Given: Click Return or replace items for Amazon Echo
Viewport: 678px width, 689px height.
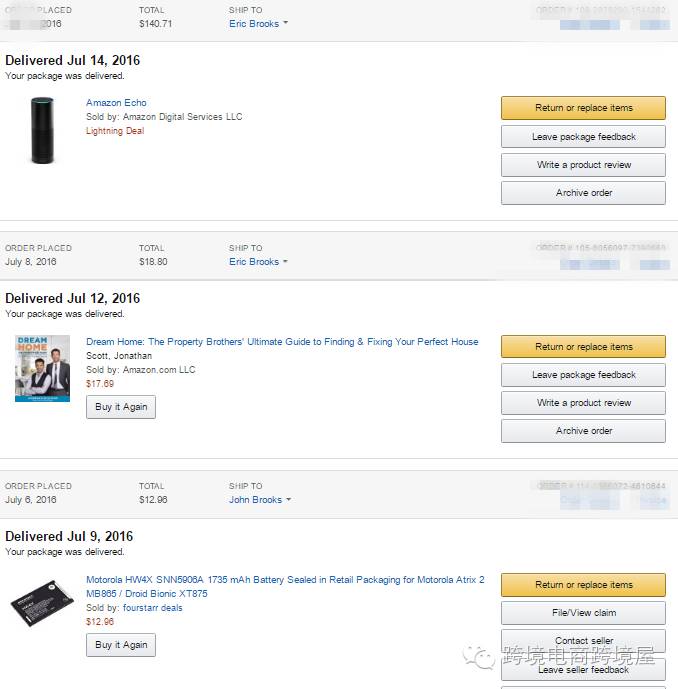Looking at the screenshot, I should [x=583, y=108].
